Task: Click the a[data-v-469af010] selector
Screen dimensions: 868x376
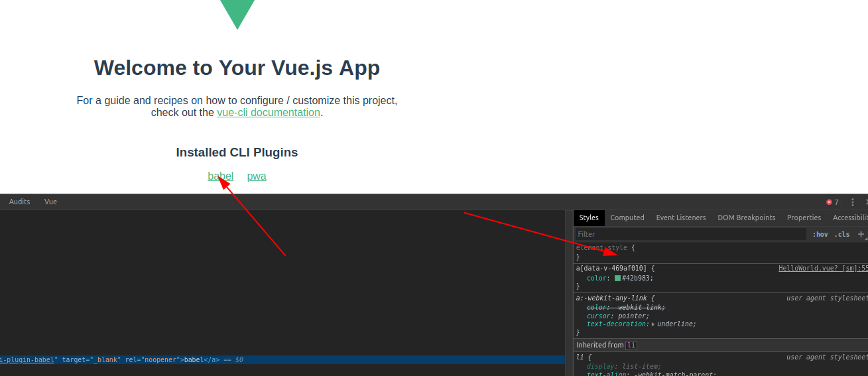Action: tap(611, 269)
